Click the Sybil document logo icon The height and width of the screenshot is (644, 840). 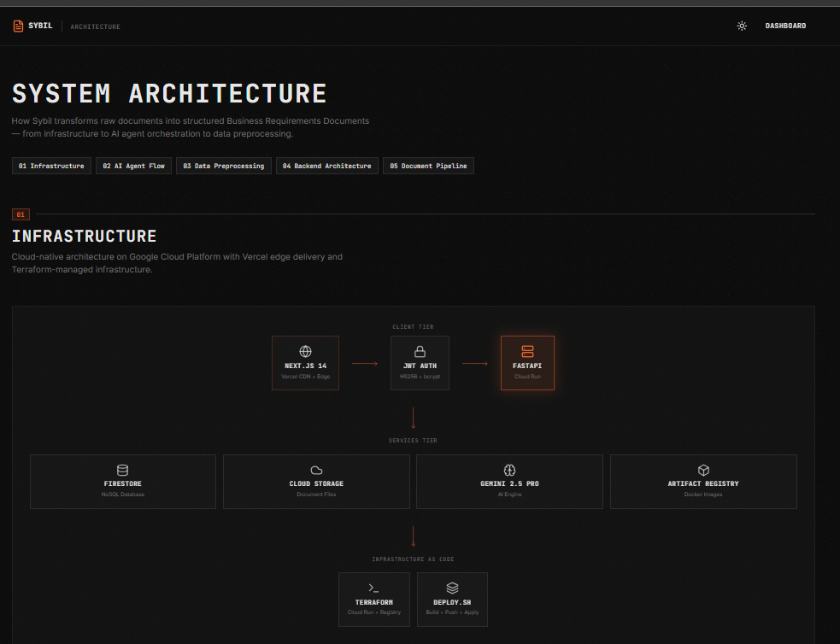coord(18,26)
